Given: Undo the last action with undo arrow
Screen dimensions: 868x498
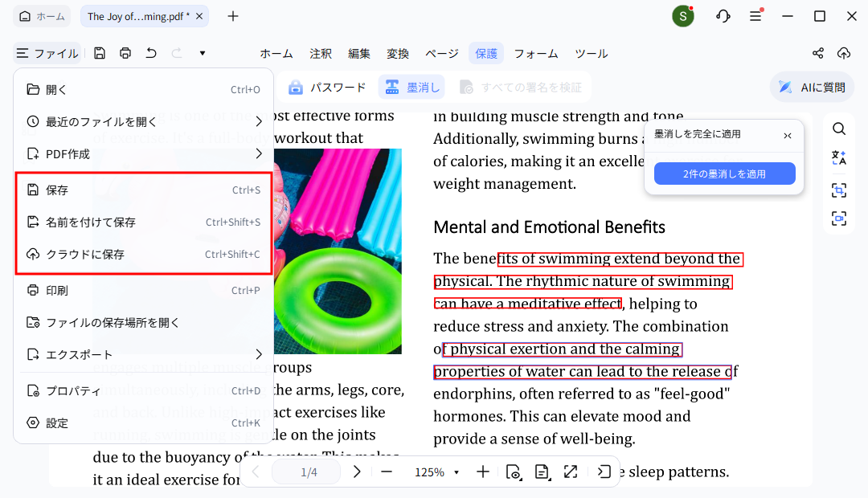Looking at the screenshot, I should (151, 53).
